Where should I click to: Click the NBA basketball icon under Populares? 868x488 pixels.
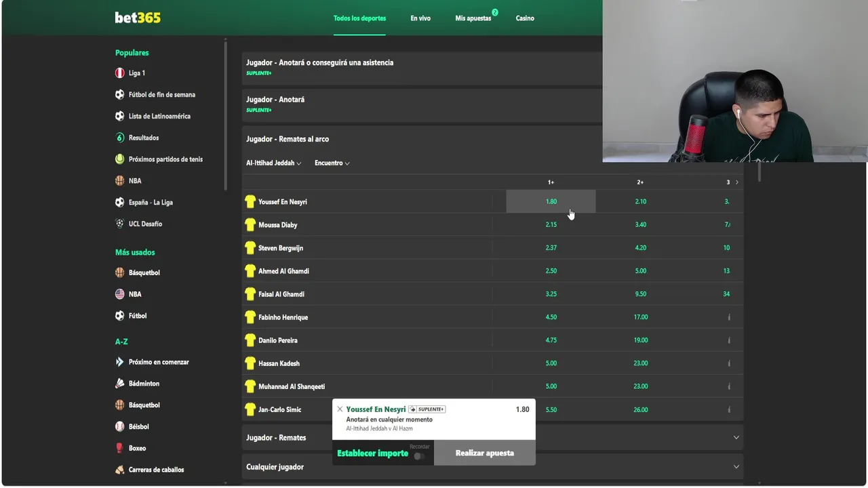[x=120, y=181]
